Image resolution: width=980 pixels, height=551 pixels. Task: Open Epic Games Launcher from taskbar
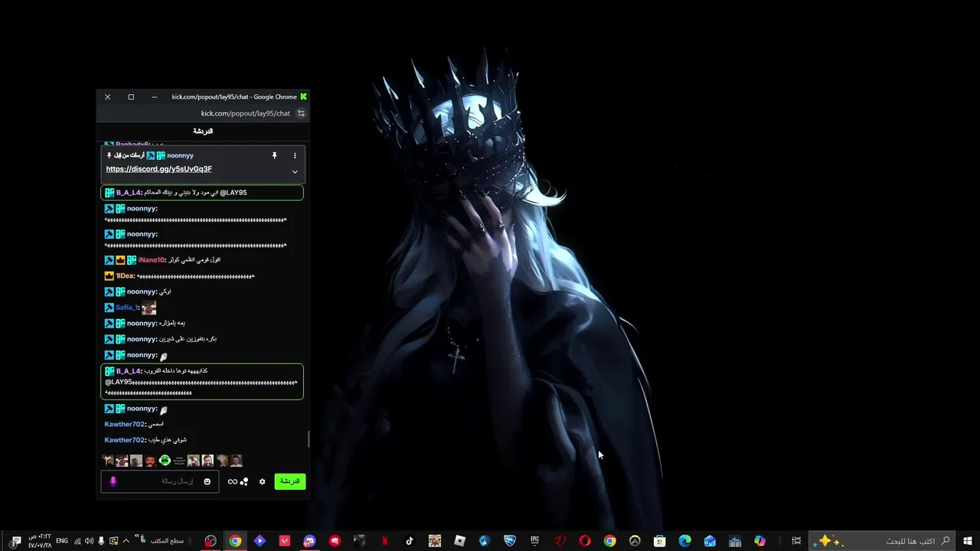coord(534,541)
